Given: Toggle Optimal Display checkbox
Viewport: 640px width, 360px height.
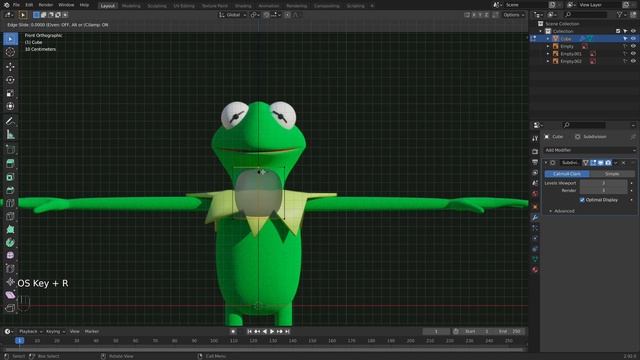Looking at the screenshot, I should [582, 200].
